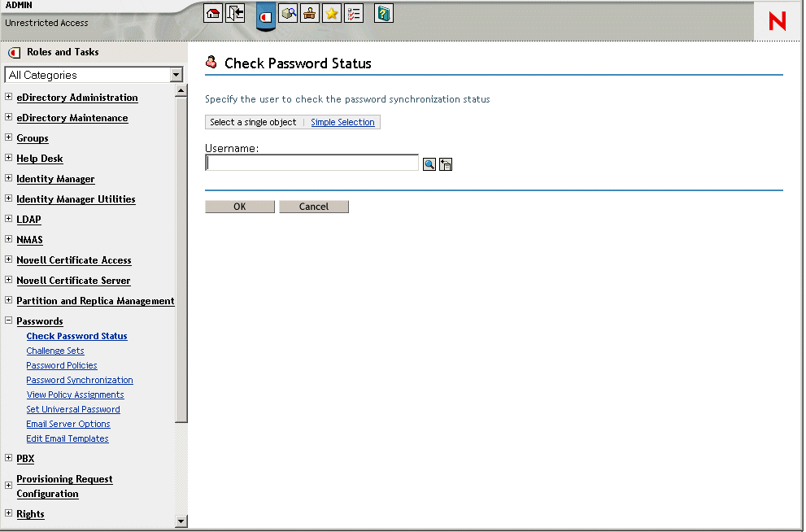Click the OK button
The height and width of the screenshot is (532, 806).
240,207
